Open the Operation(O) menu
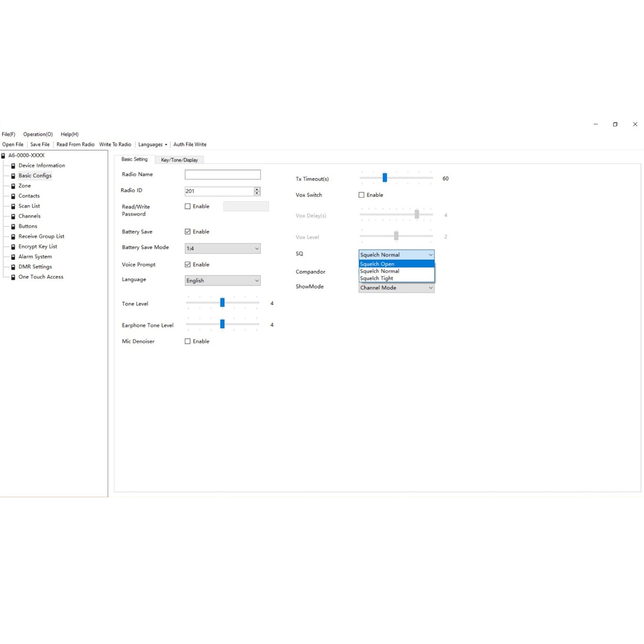The width and height of the screenshot is (644, 644). click(38, 134)
